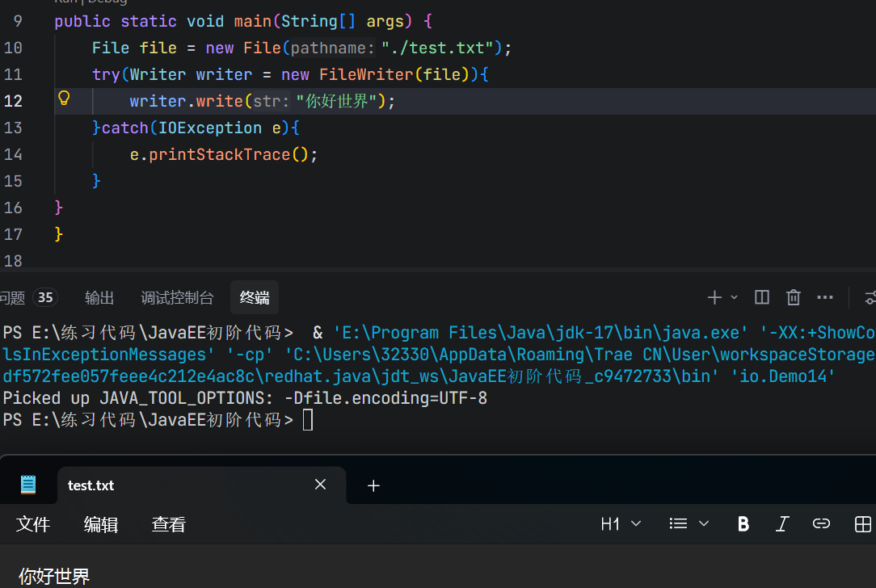Open the H1 heading dropdown
This screenshot has height=588, width=876.
pyautogui.click(x=620, y=523)
